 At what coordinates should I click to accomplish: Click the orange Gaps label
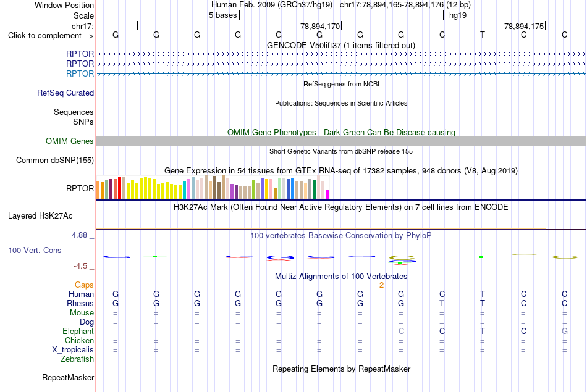click(x=84, y=285)
